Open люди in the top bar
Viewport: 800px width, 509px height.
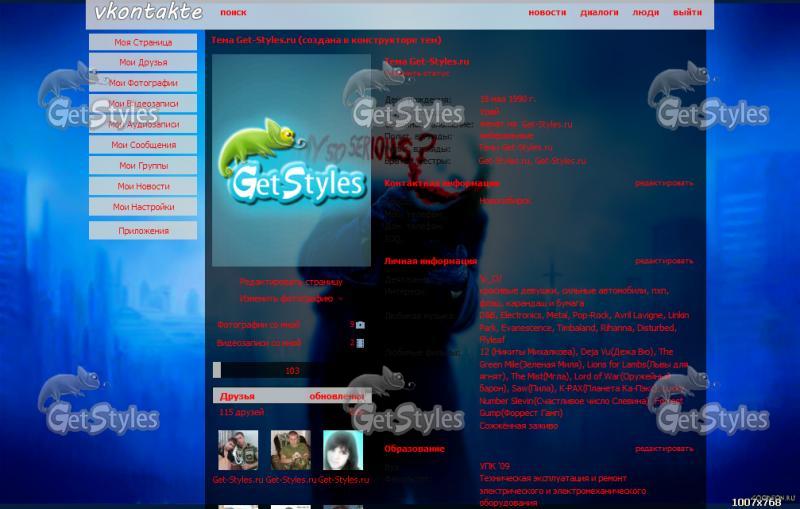[646, 12]
